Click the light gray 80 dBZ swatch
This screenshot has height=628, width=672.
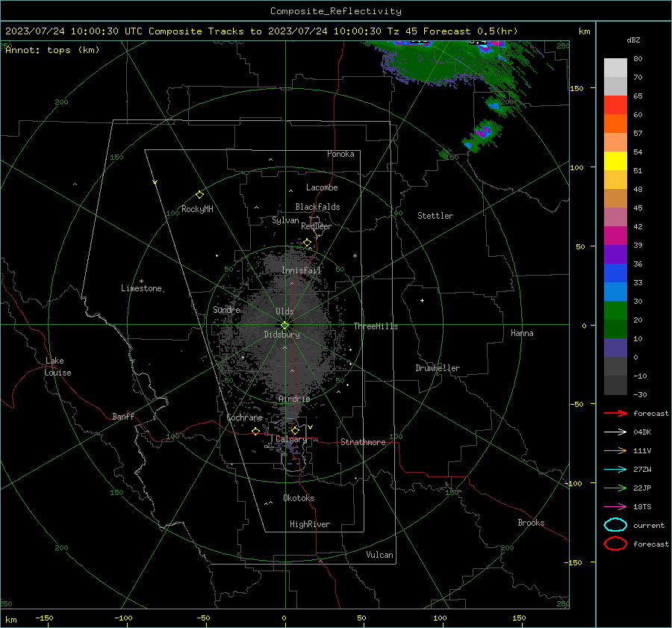pos(615,67)
